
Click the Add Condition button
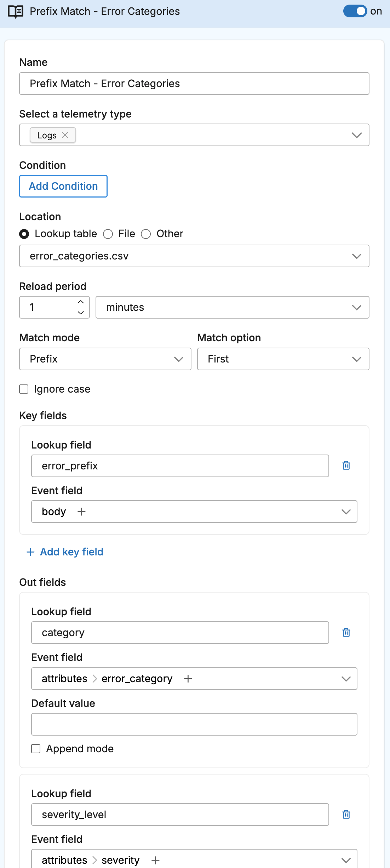coord(63,186)
